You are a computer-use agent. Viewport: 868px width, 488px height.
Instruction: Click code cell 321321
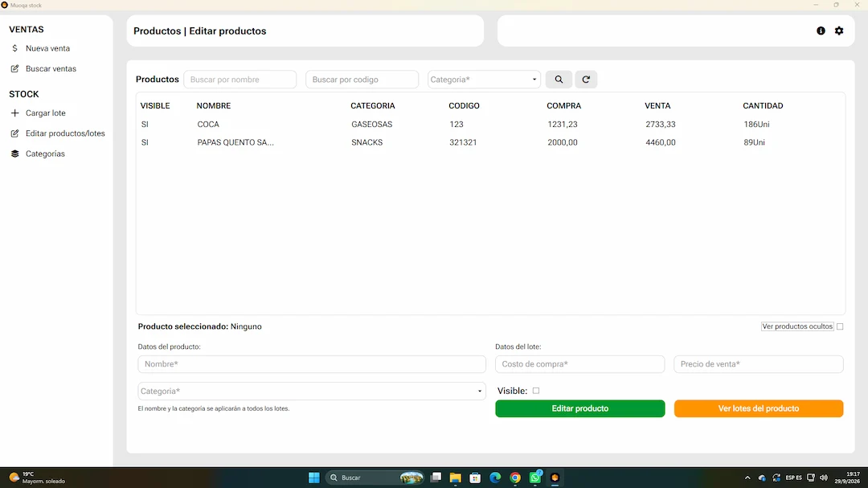click(x=463, y=142)
